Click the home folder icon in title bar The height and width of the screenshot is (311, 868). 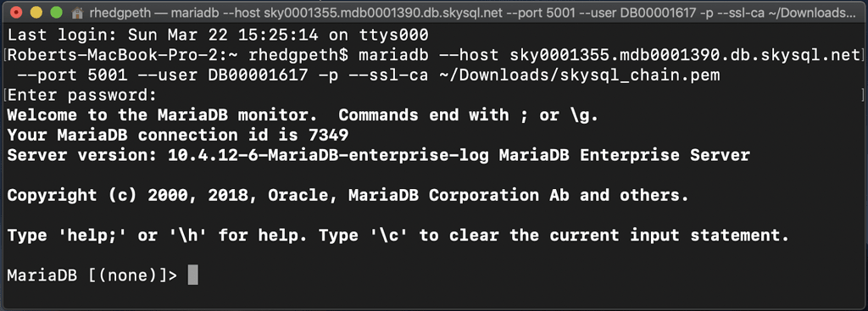click(x=77, y=12)
